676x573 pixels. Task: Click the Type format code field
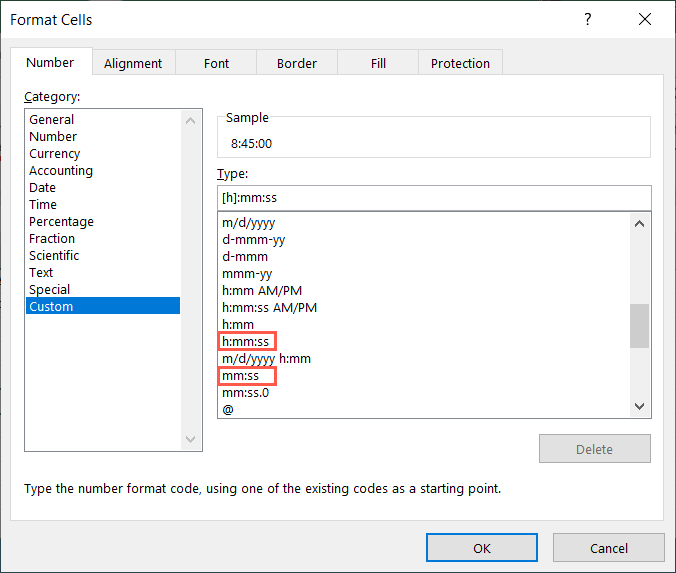click(x=433, y=197)
